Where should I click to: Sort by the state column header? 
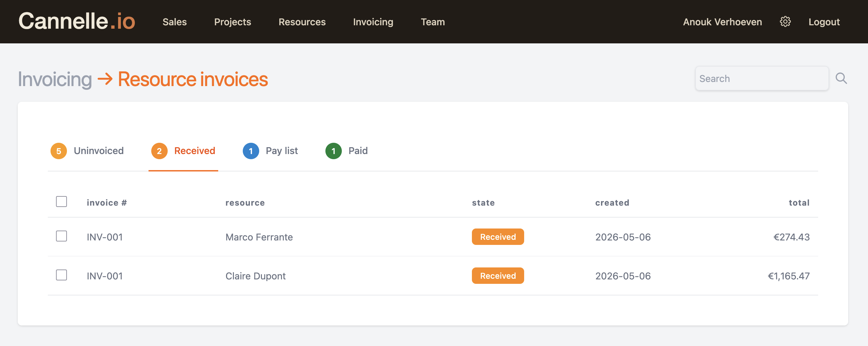(x=483, y=203)
